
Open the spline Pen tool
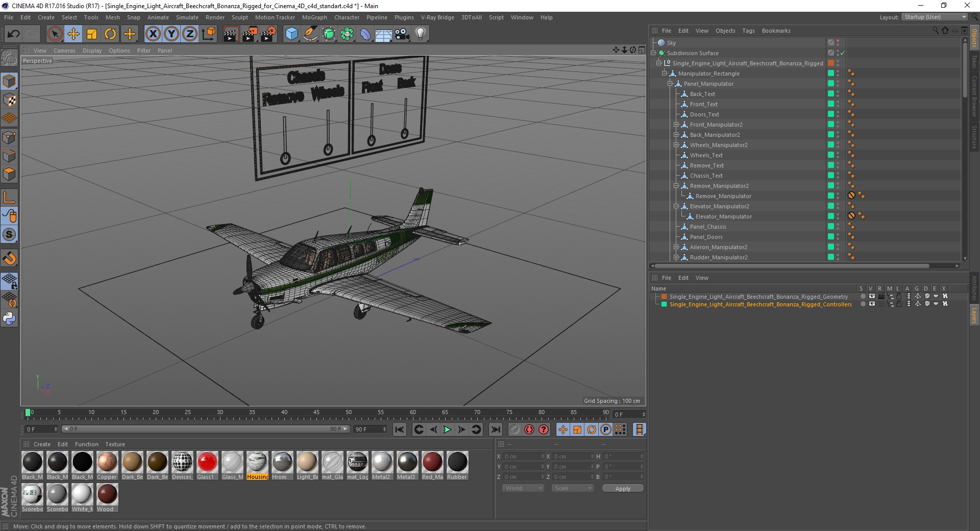tap(310, 34)
